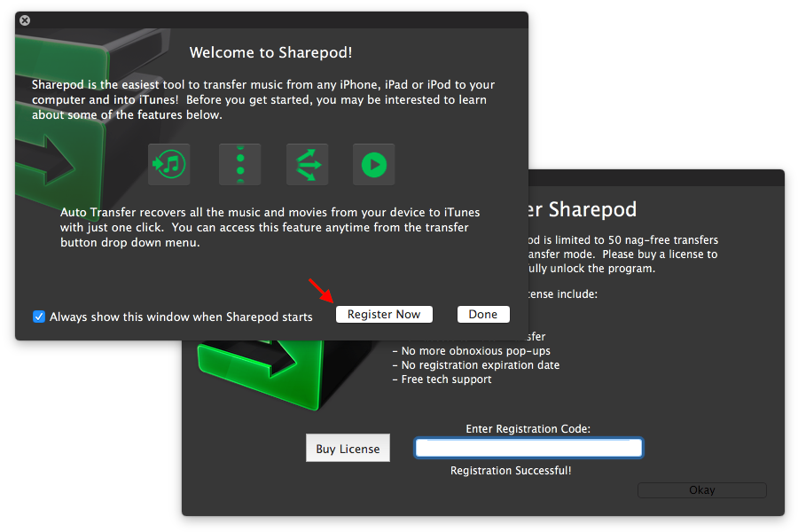This screenshot has height=532, width=798.
Task: Click the Free tech support line
Action: coord(442,379)
